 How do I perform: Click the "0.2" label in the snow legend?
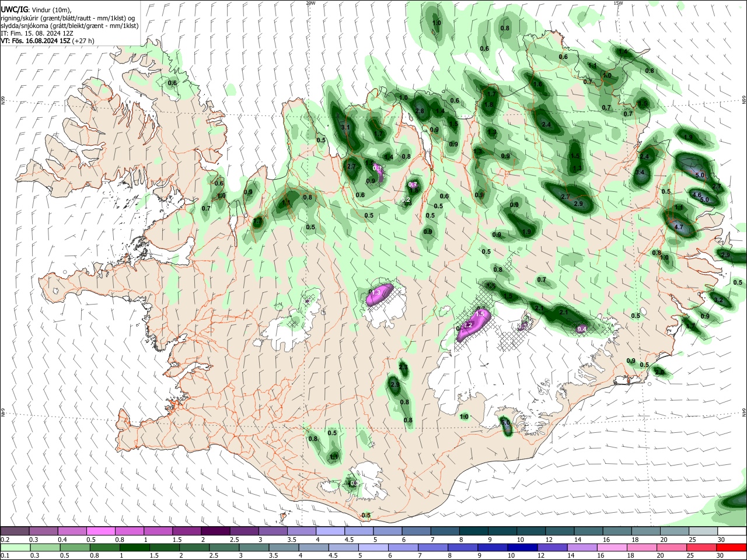pyautogui.click(x=5, y=540)
